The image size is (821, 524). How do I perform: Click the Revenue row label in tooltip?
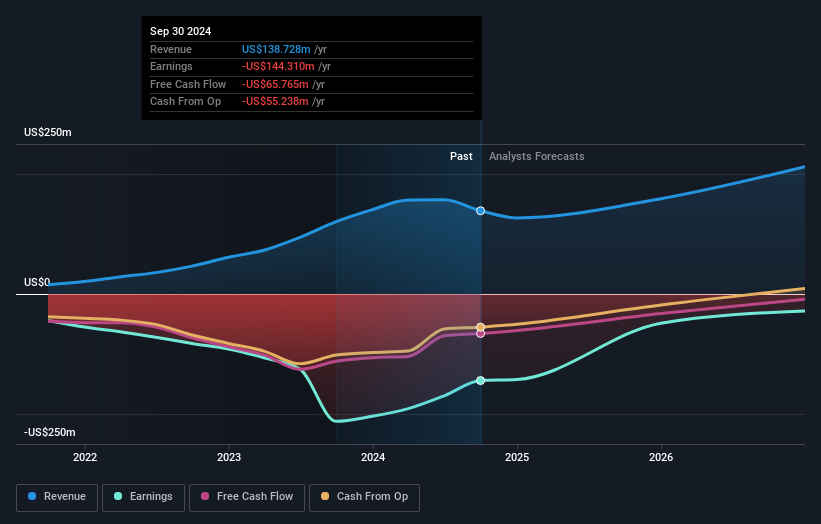tap(171, 49)
